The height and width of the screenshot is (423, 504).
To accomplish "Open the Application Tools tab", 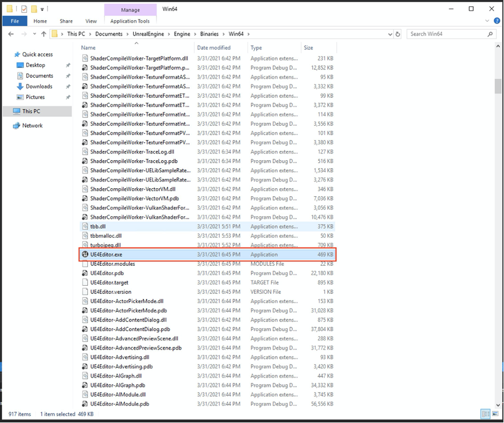I will [x=130, y=21].
